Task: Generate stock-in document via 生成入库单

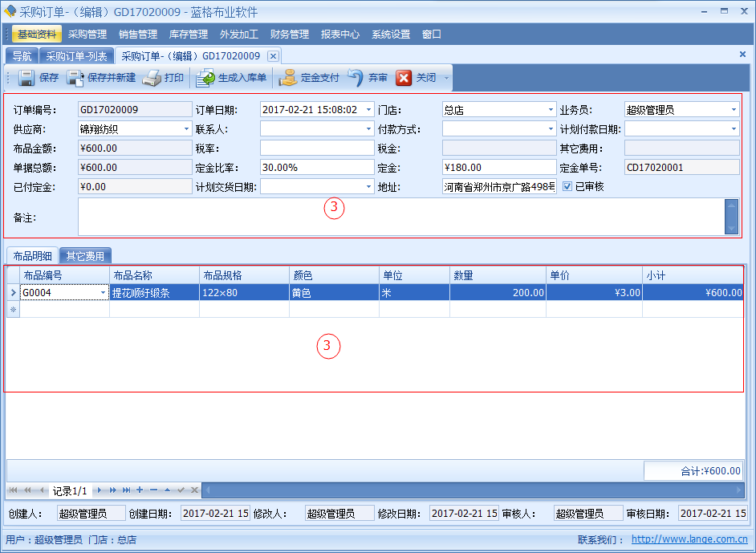Action: click(x=232, y=78)
